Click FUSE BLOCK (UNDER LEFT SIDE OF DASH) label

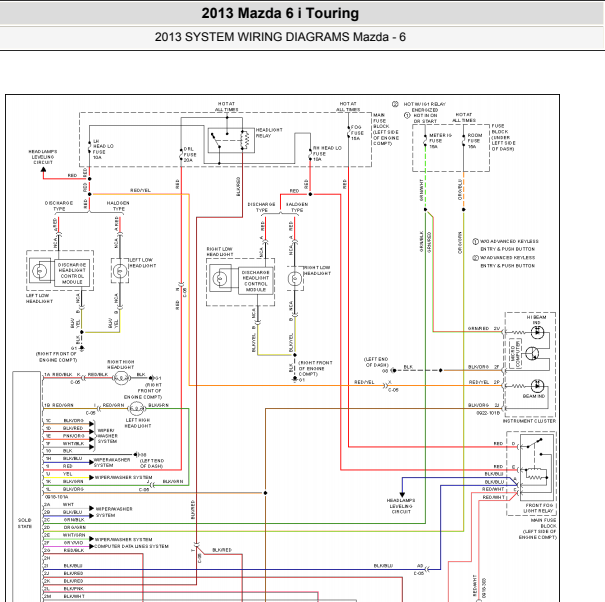point(503,137)
